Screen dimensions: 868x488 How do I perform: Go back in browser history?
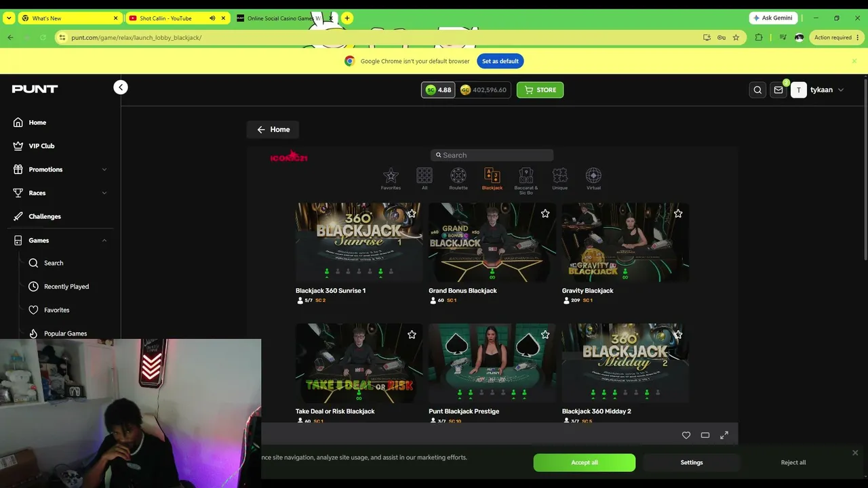point(10,37)
